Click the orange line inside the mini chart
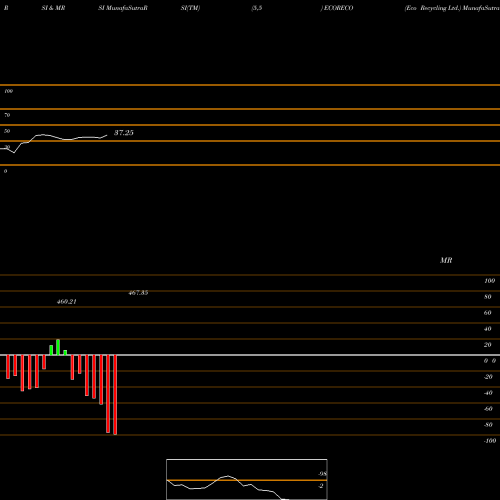500x500 pixels. pyautogui.click(x=247, y=480)
